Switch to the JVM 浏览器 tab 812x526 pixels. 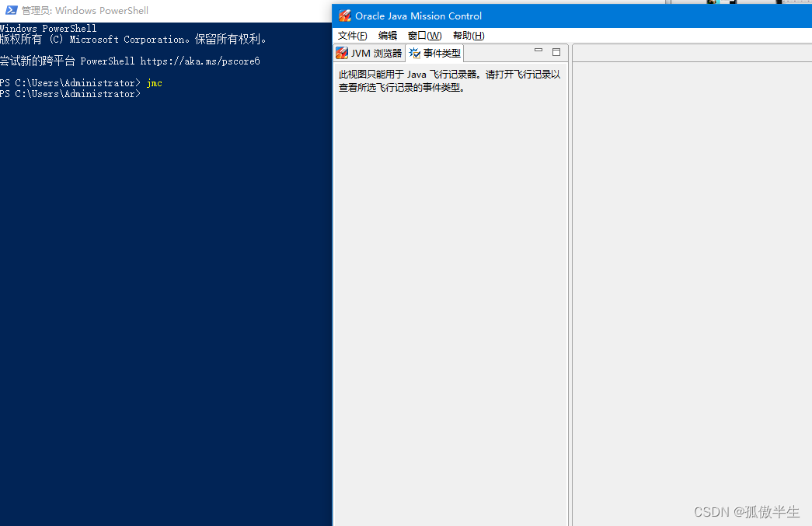click(x=369, y=54)
